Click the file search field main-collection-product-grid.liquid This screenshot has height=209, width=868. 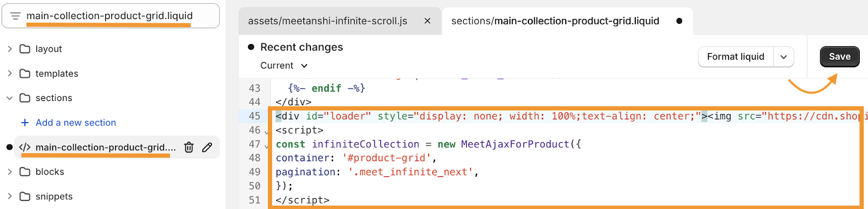pos(111,16)
